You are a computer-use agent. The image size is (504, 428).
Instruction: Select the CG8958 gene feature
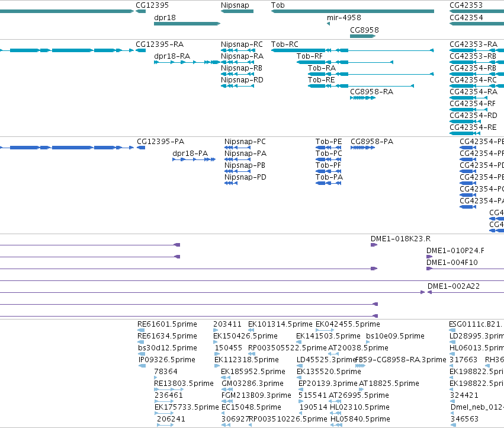click(x=362, y=36)
